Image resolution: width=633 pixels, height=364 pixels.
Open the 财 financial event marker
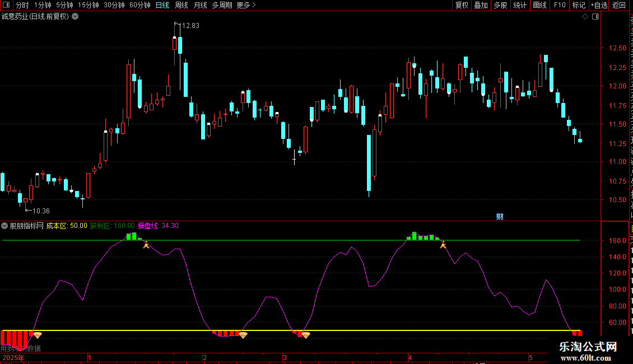click(x=500, y=217)
